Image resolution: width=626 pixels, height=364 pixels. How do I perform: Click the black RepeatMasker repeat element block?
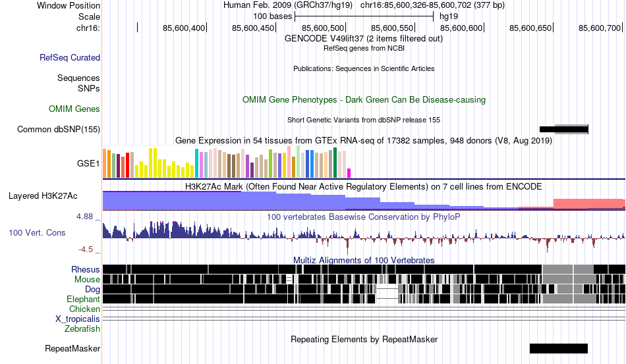pos(559,348)
